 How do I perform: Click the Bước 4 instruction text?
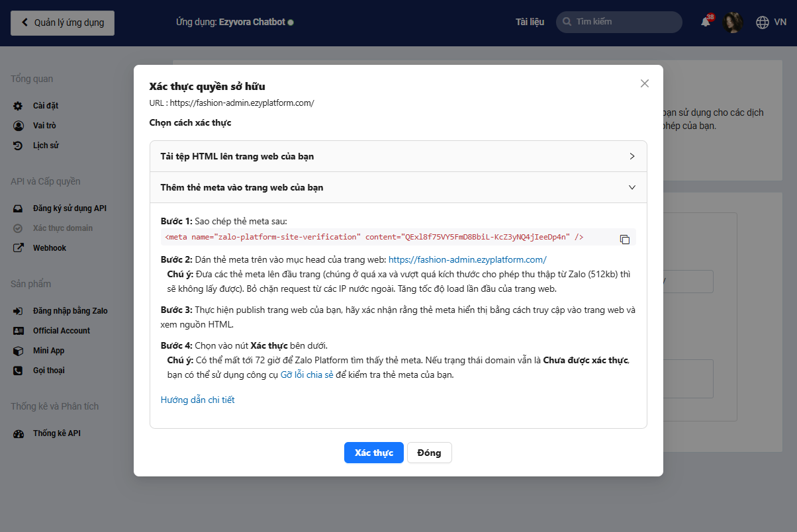coord(244,345)
